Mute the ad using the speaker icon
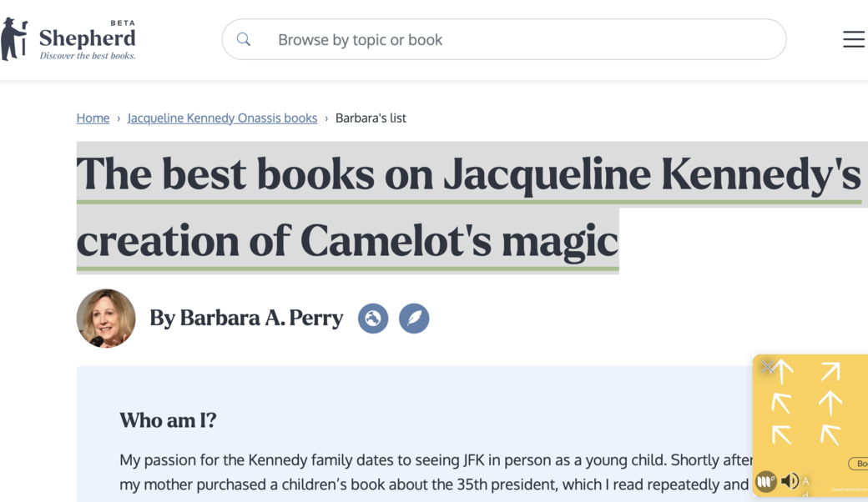Image resolution: width=868 pixels, height=502 pixels. tap(790, 481)
